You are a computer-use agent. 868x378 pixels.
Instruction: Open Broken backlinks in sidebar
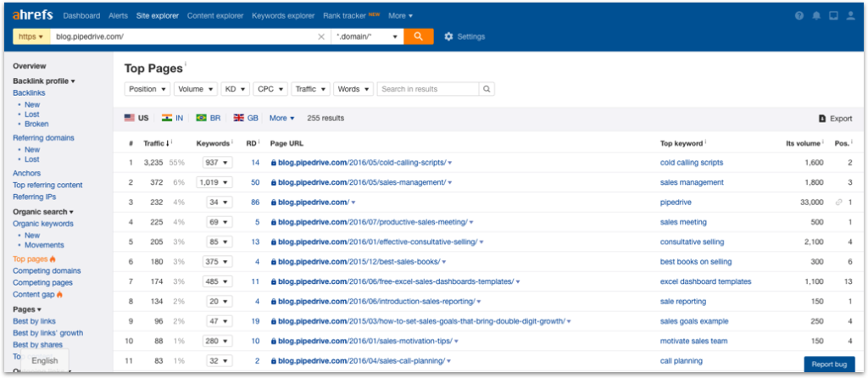tap(36, 124)
